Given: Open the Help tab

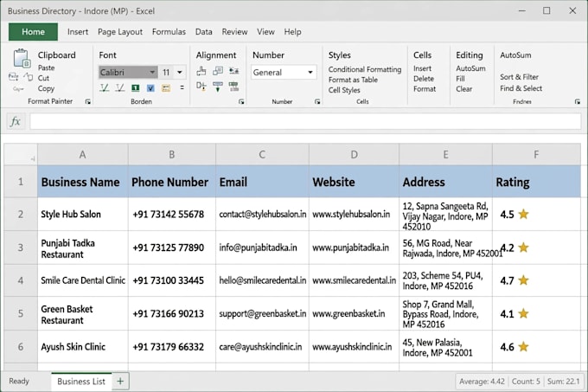Looking at the screenshot, I should pyautogui.click(x=292, y=32).
